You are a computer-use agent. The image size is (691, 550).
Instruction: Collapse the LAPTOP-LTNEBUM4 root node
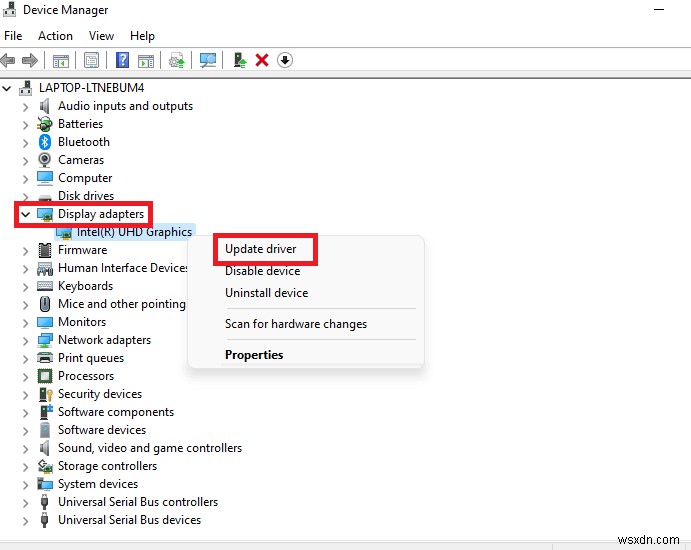pos(9,88)
